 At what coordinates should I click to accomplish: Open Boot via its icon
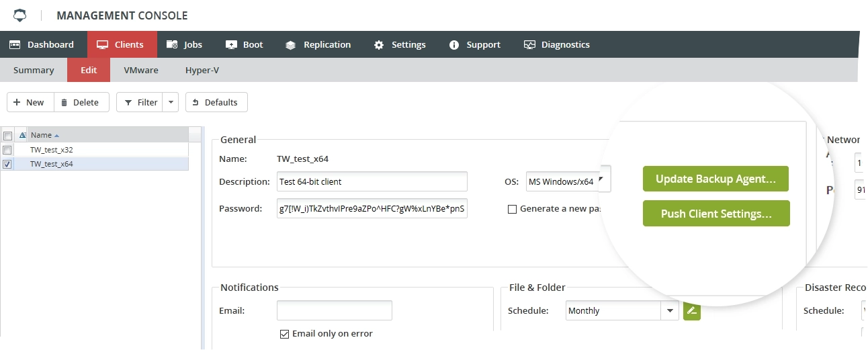point(231,45)
